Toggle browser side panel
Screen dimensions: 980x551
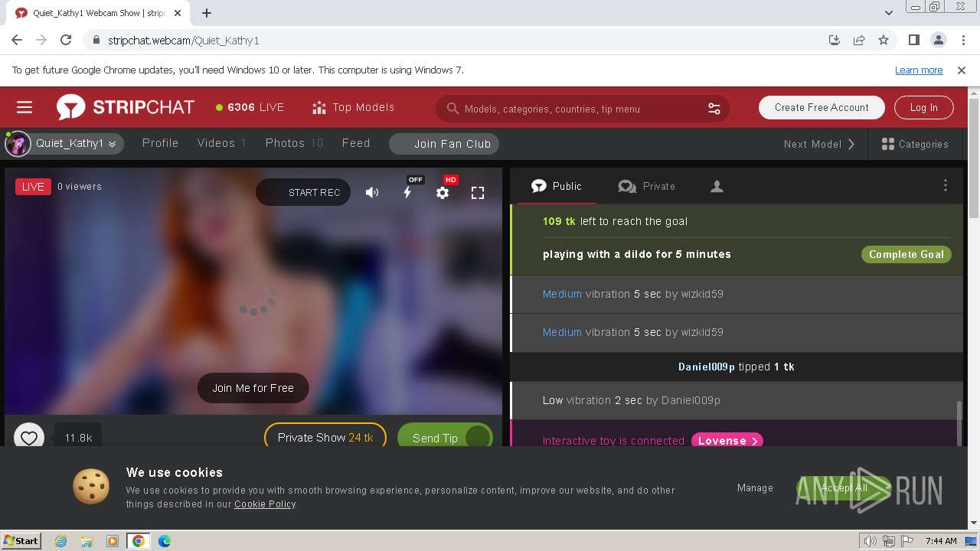(x=914, y=41)
